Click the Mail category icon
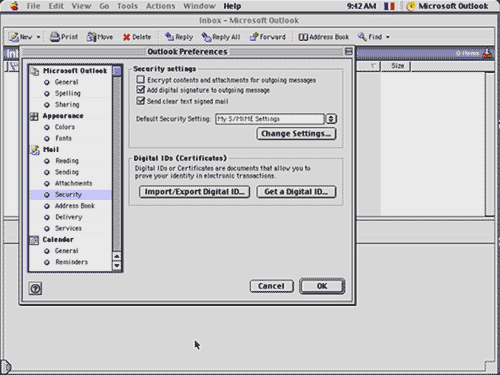500x375 pixels. [35, 150]
